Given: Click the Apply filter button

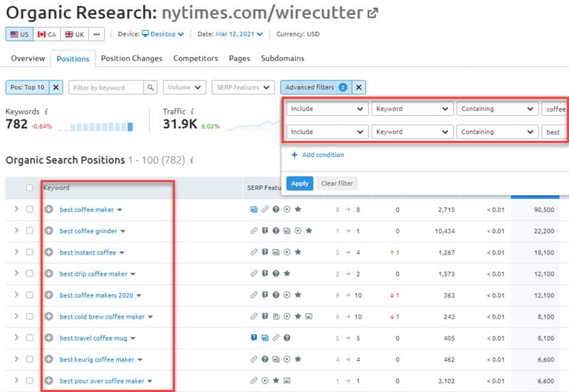Looking at the screenshot, I should click(x=300, y=183).
